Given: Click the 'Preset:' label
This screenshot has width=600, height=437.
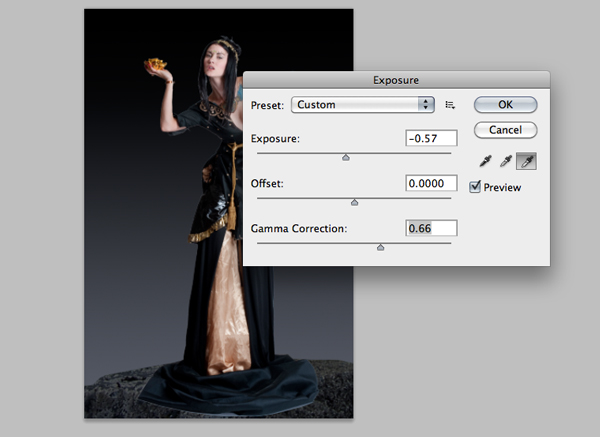Looking at the screenshot, I should coord(267,105).
